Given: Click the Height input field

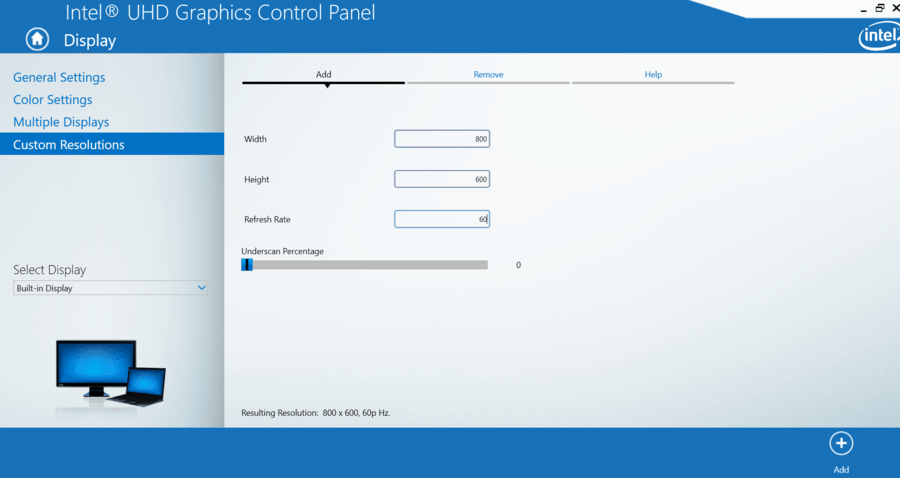Looking at the screenshot, I should [442, 179].
